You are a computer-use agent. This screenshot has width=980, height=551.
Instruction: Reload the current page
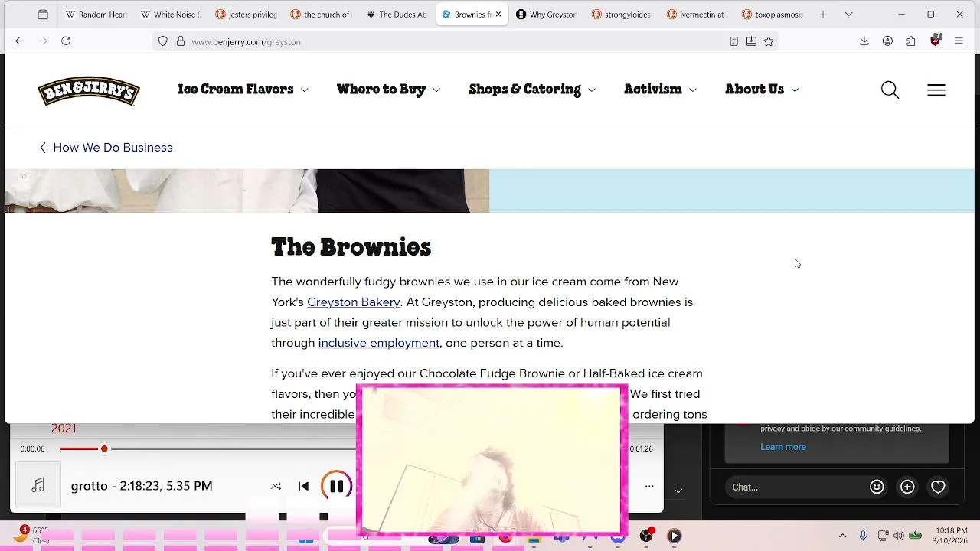66,41
